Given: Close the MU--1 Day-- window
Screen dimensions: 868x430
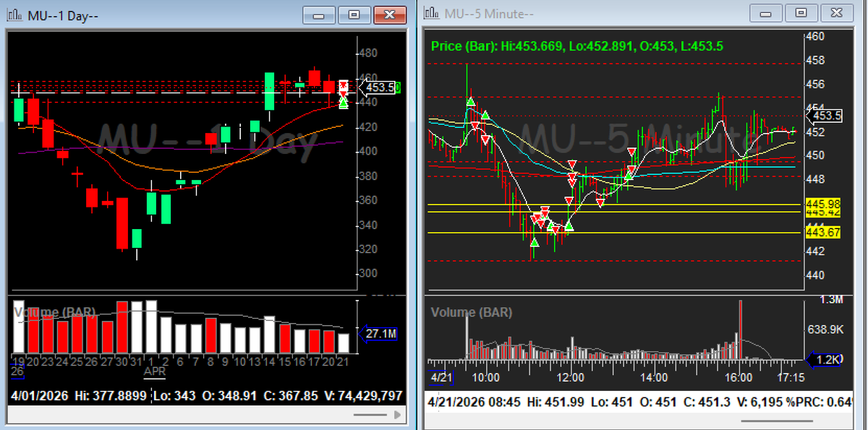Looking at the screenshot, I should tap(390, 14).
